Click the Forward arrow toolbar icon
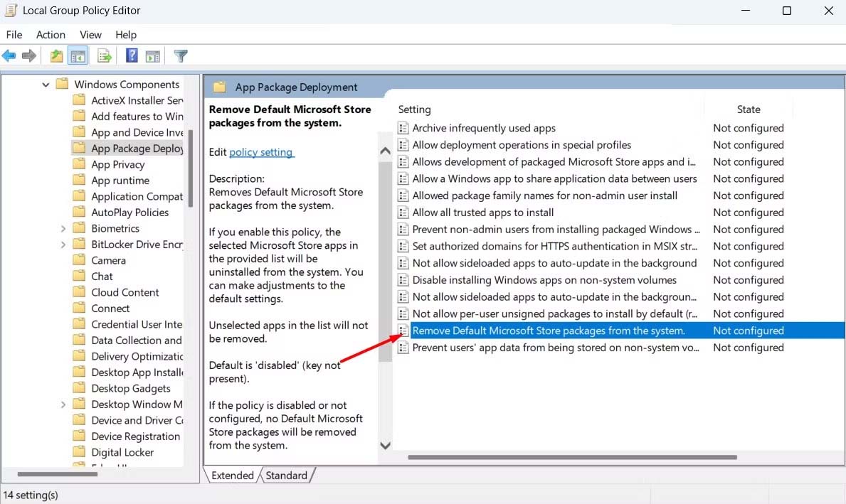The width and height of the screenshot is (846, 504). click(x=29, y=55)
